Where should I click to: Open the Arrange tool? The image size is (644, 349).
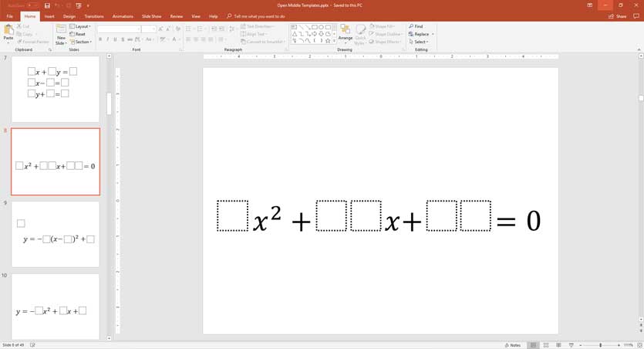[346, 33]
